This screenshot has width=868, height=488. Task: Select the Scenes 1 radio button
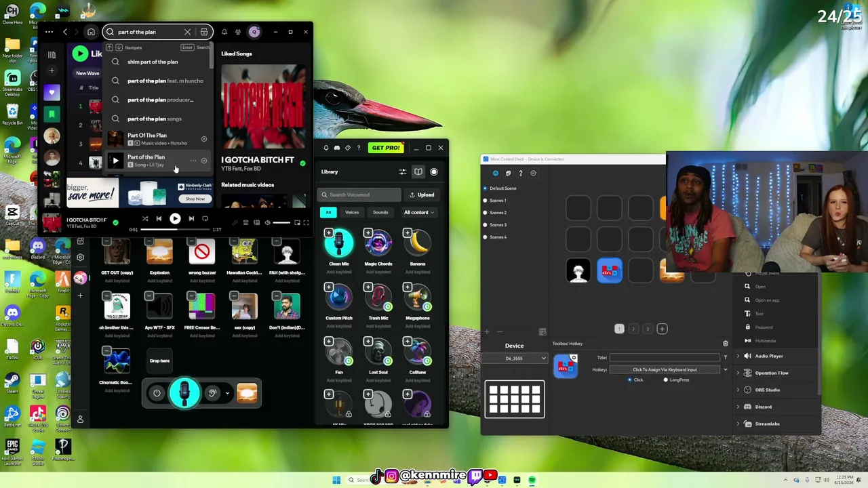pos(485,201)
